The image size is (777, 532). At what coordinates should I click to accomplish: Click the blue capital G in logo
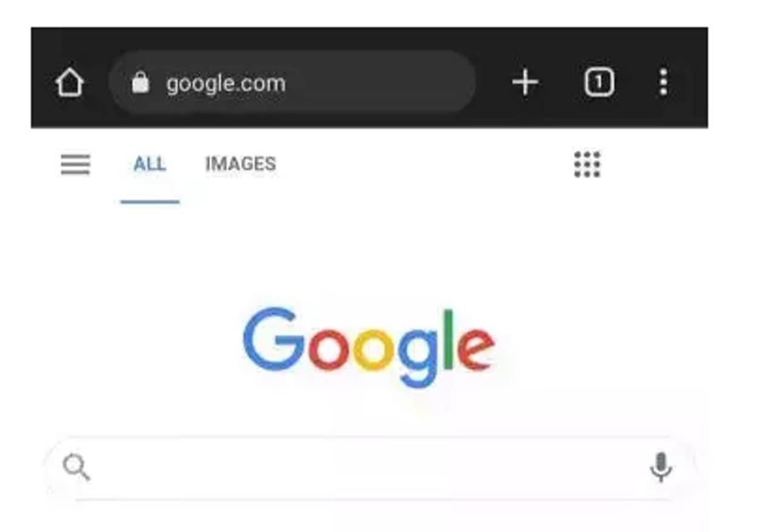click(x=273, y=338)
